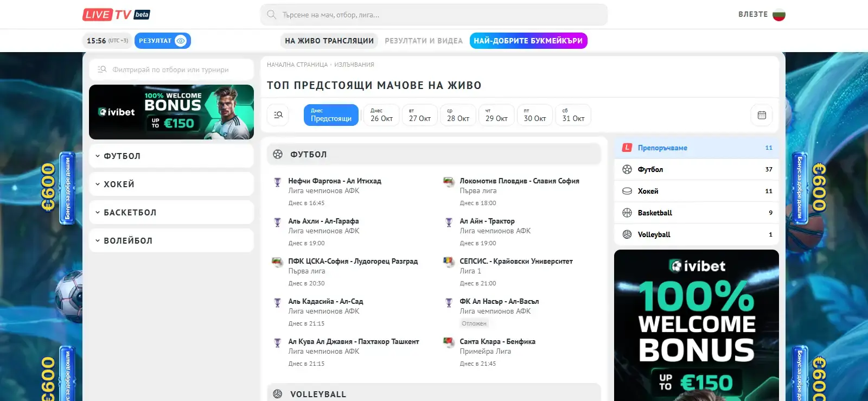The width and height of the screenshot is (868, 401).
Task: Click the football icon in ФУТБОЛ header
Action: (278, 154)
